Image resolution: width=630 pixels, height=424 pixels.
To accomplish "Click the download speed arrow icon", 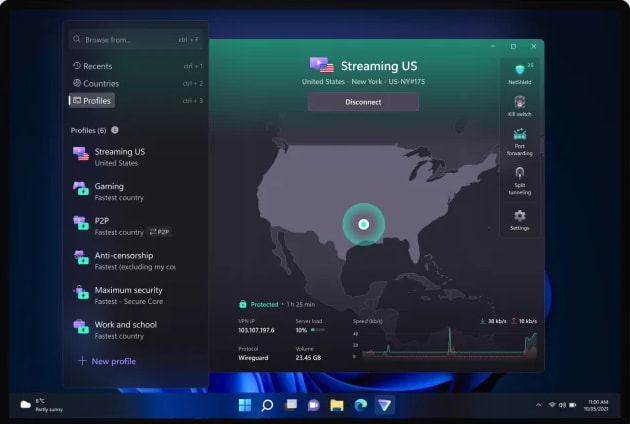I will (483, 321).
